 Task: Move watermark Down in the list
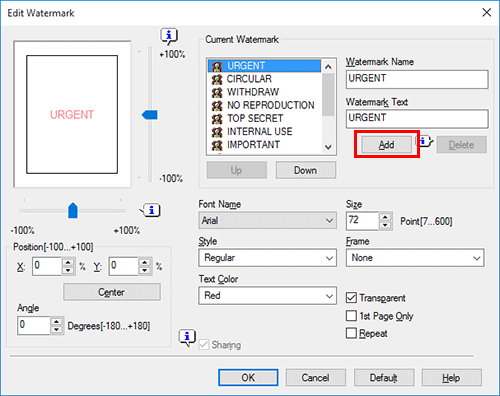pos(306,170)
